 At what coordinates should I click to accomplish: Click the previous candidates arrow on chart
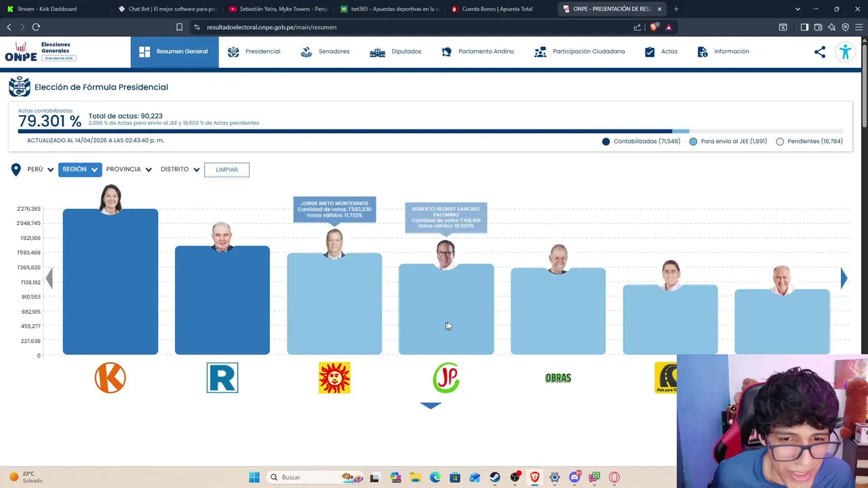[49, 278]
